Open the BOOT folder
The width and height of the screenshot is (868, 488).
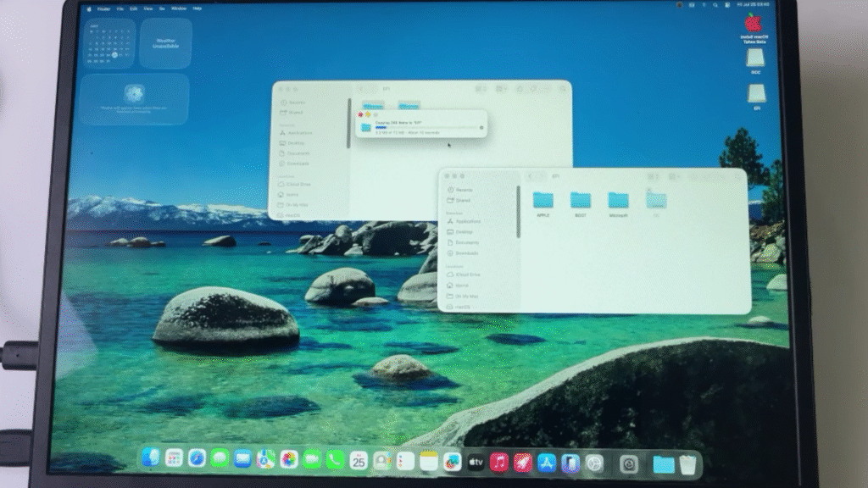click(x=581, y=201)
